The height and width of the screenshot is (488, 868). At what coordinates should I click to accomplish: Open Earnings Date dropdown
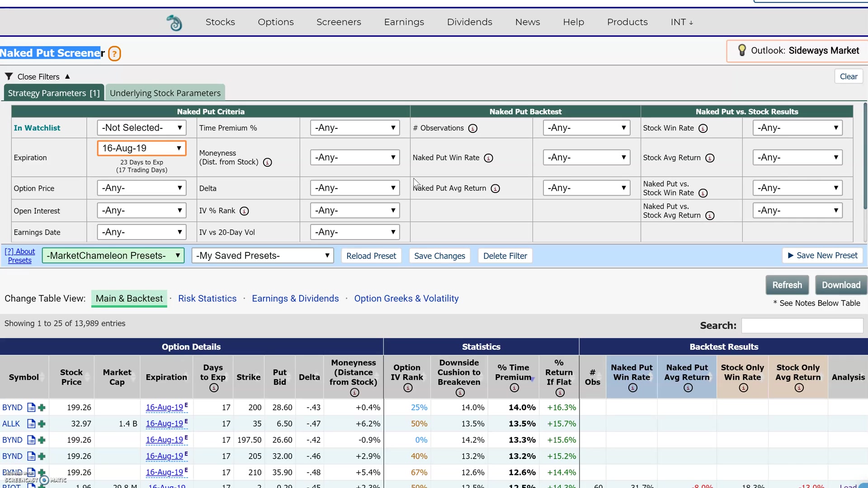(x=142, y=232)
